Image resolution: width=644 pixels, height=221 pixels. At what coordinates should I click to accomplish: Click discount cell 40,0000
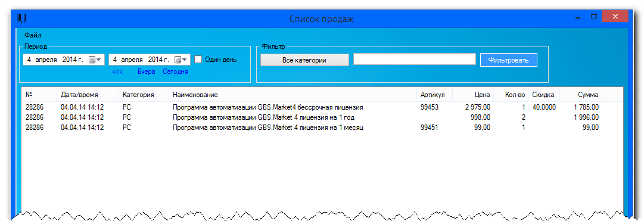click(544, 107)
